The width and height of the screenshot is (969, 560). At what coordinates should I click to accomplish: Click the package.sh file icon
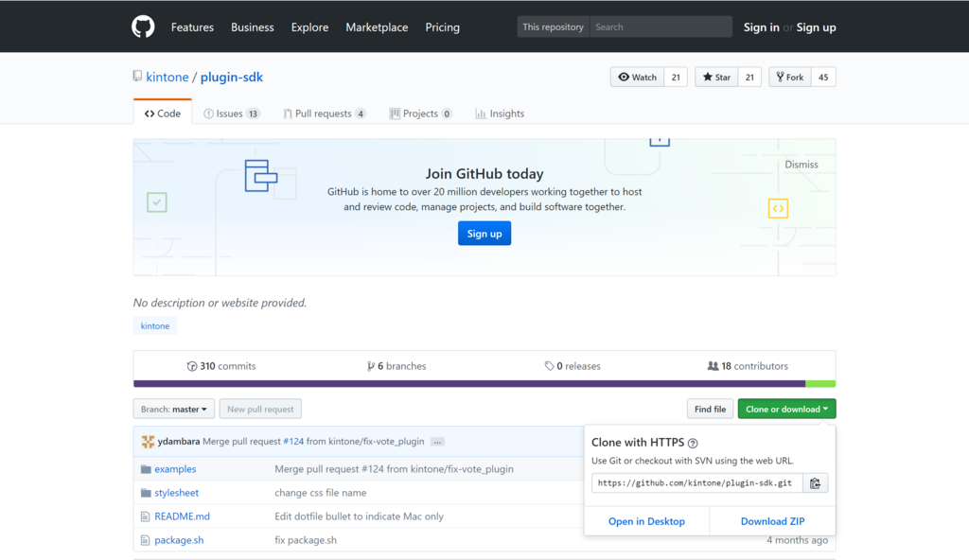point(145,540)
